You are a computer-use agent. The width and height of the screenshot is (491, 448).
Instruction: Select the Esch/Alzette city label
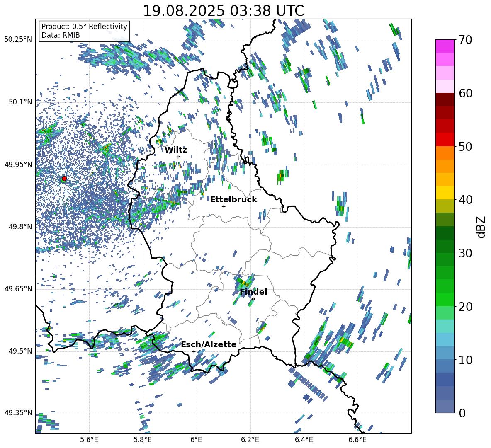click(x=209, y=344)
